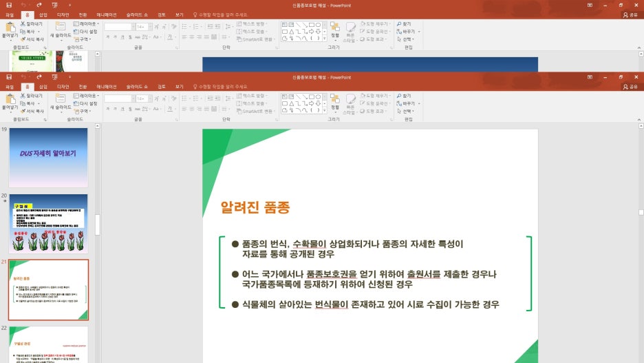
Task: Toggle text shadow in the front window ribbon
Action: pos(130,109)
